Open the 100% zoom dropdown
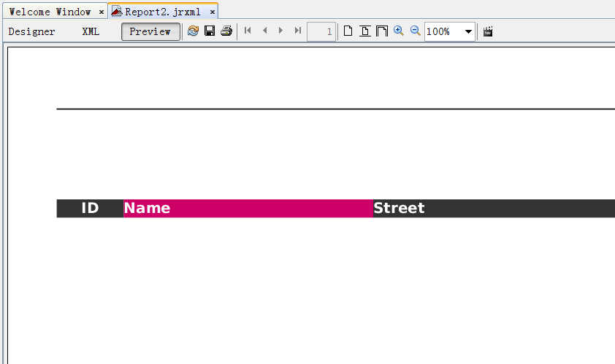Image resolution: width=615 pixels, height=364 pixels. coord(468,32)
